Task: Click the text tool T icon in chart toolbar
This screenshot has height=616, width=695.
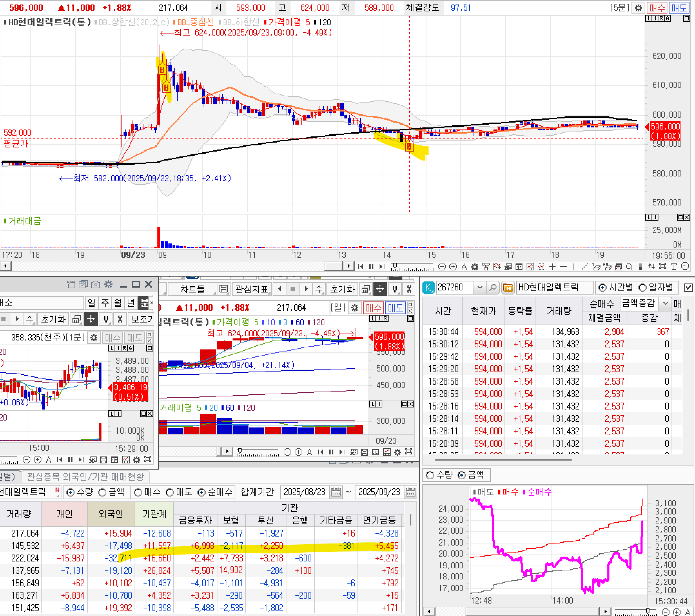Action: click(x=674, y=267)
